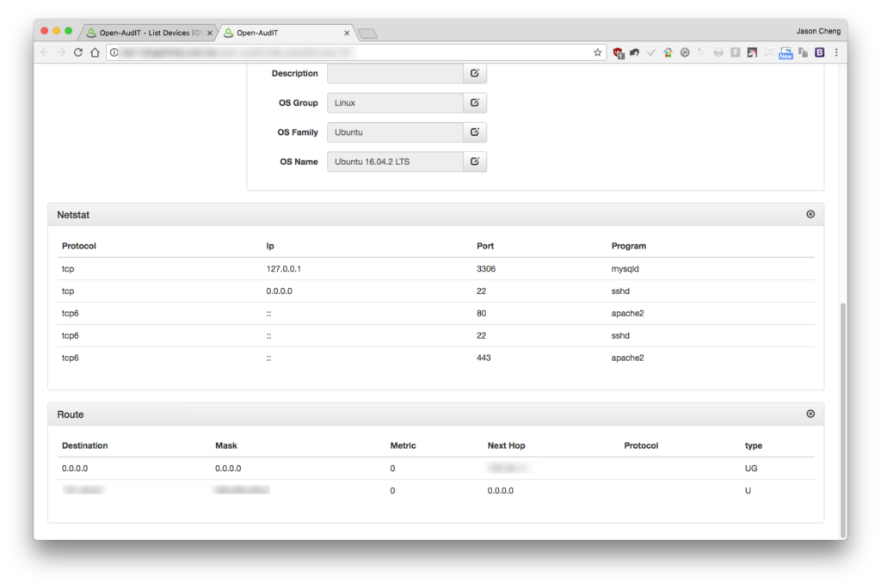881x588 pixels.
Task: Open a new browser tab
Action: pos(367,34)
